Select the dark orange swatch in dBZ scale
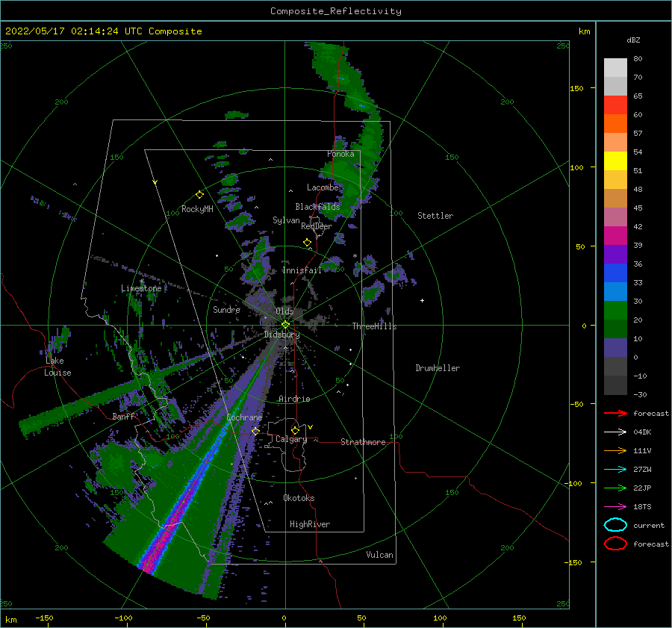The width and height of the screenshot is (672, 628). [615, 124]
